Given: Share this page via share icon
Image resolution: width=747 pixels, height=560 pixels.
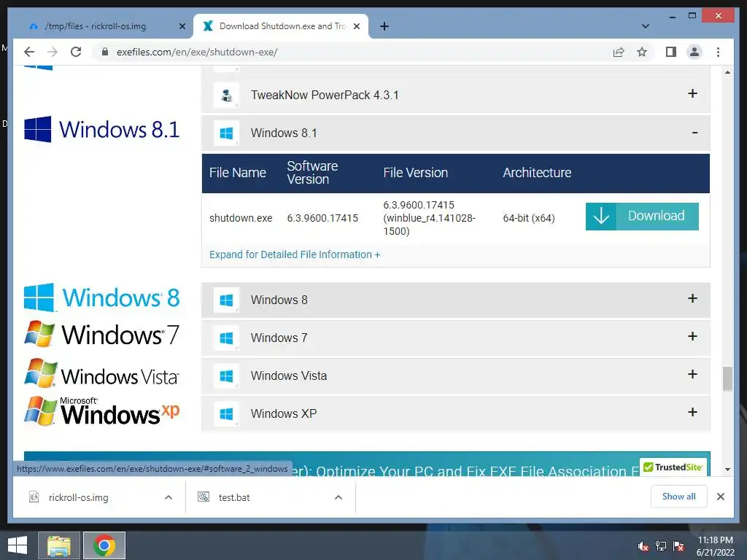Looking at the screenshot, I should point(619,52).
